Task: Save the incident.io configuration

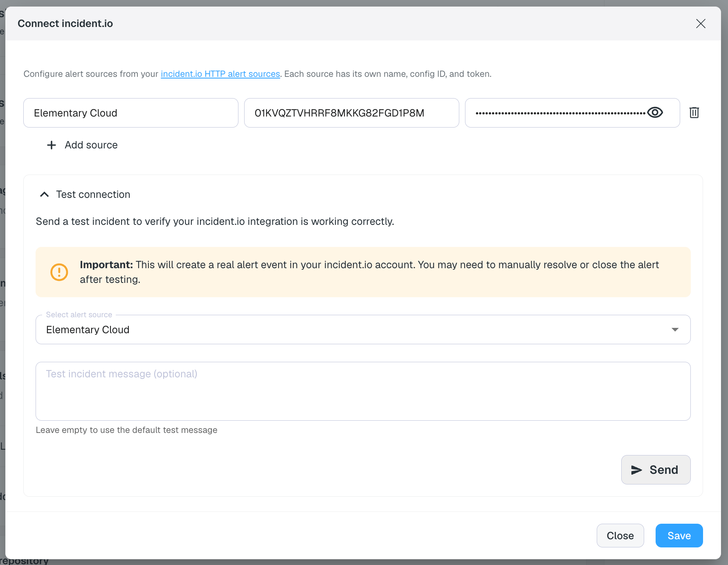Action: coord(679,536)
